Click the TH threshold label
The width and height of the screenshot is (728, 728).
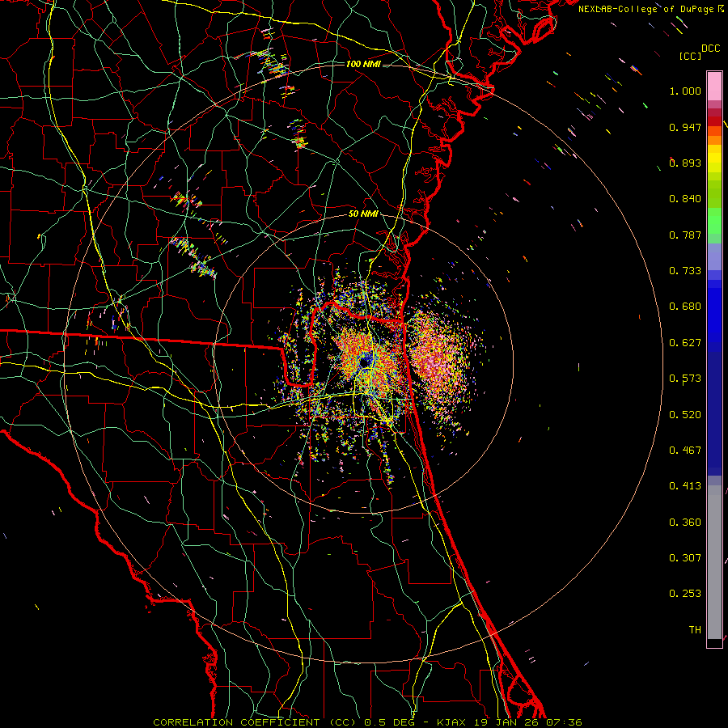[x=695, y=629]
